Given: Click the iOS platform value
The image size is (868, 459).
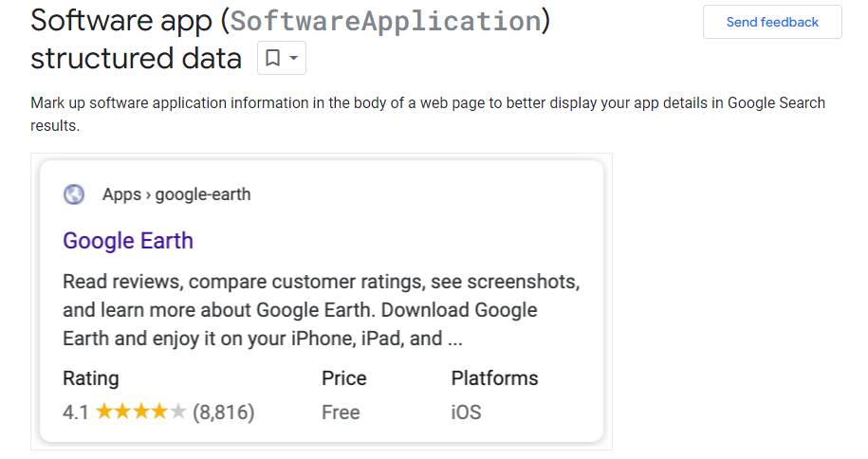Looking at the screenshot, I should pos(466,413).
